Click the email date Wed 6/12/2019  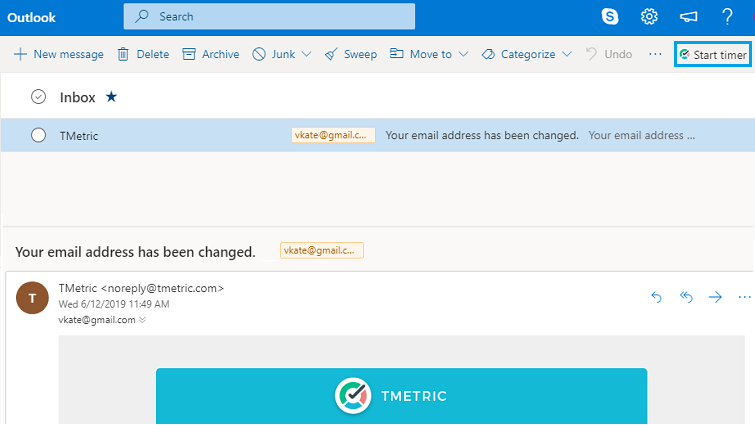click(x=114, y=304)
